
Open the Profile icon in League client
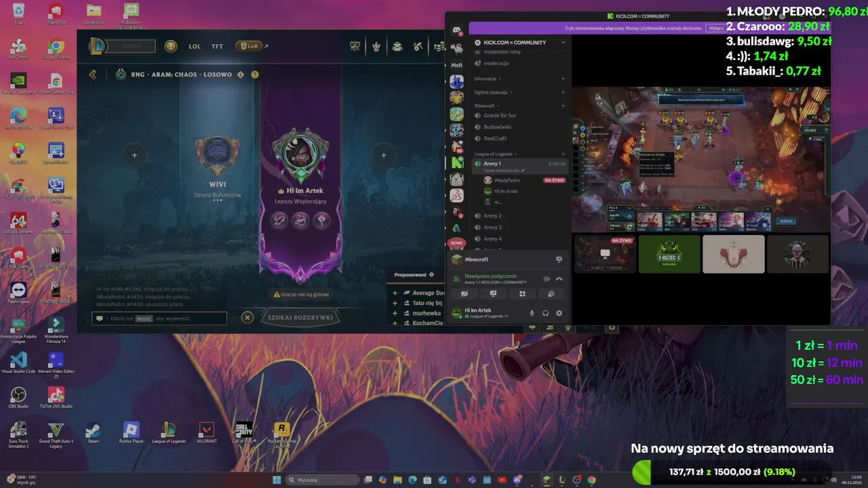[376, 46]
